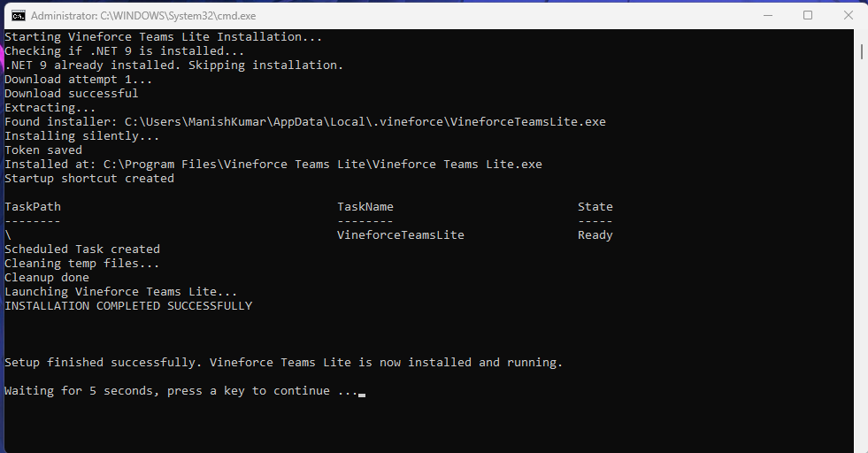This screenshot has width=868, height=453.
Task: Minimize the Administrator cmd.exe window
Action: (x=768, y=16)
